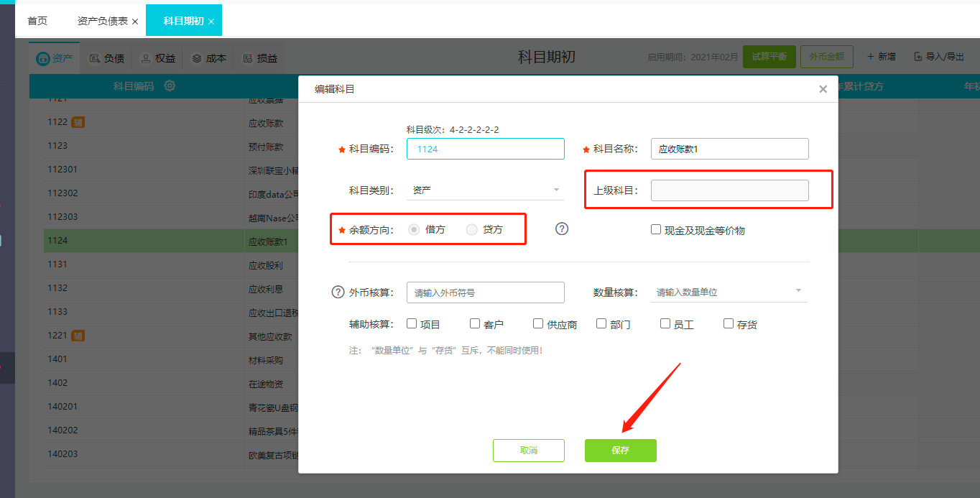Click the gear icon beside 科目编码 header

click(x=170, y=86)
